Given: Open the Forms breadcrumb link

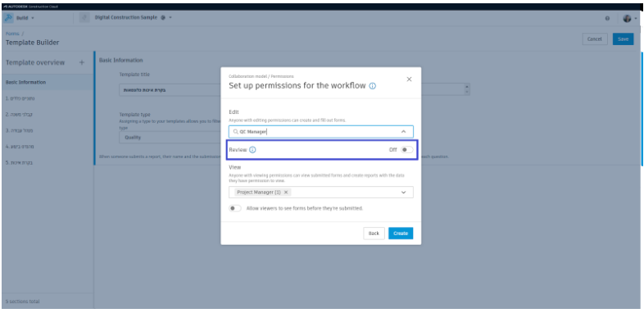Looking at the screenshot, I should tap(12, 34).
